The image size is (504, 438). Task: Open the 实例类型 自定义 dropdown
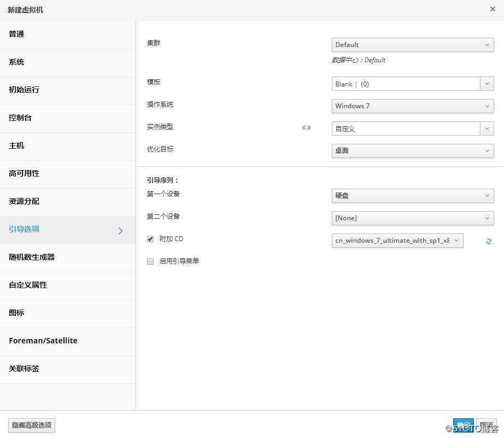tap(413, 129)
